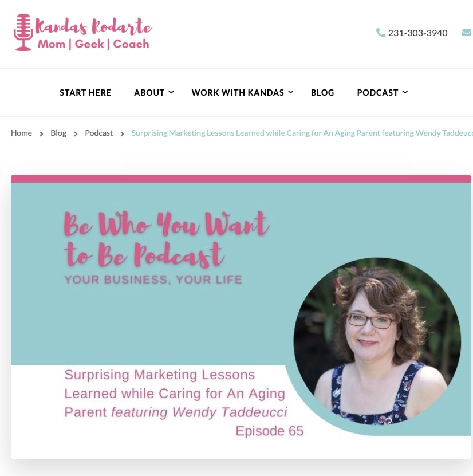Click the circular photo of Wendy Taddeucci
Viewport: 473px width, 476px height.
coord(377,341)
